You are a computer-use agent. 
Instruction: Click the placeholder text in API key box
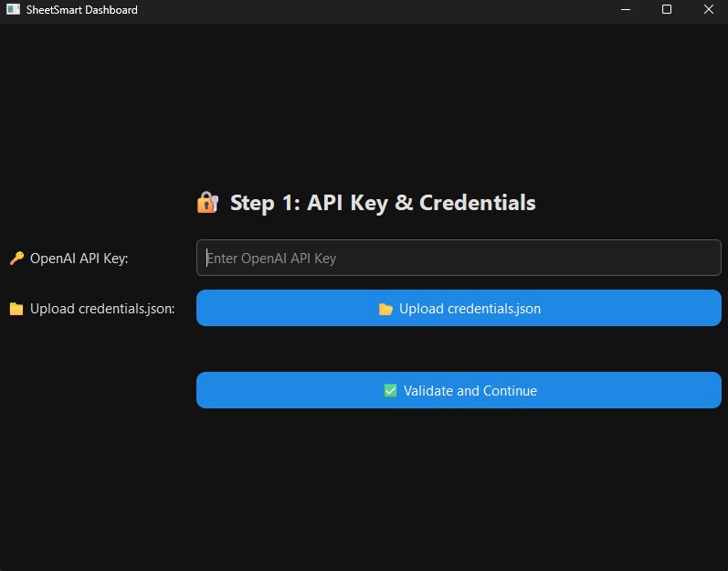coord(271,259)
